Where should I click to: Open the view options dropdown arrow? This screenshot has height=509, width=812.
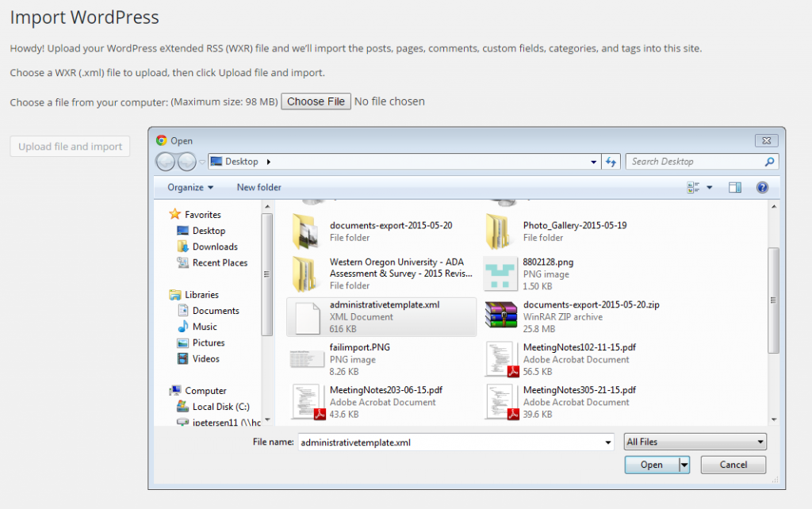click(x=710, y=187)
